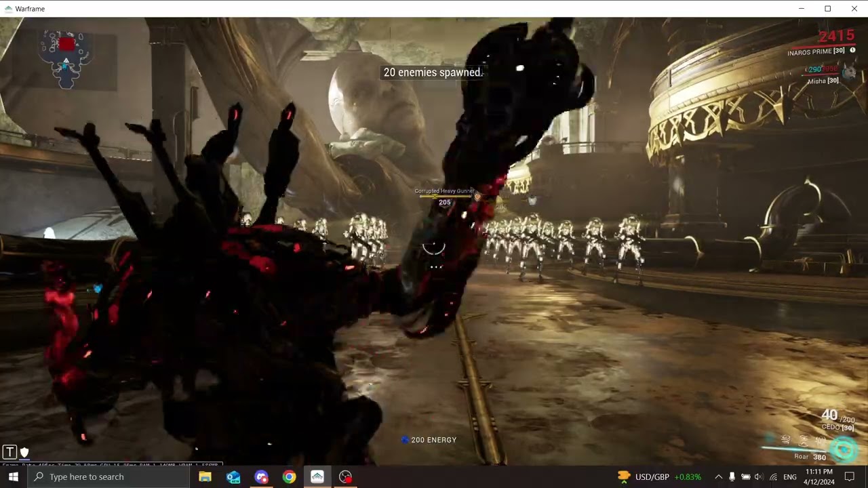
Task: Open Outlook New from the taskbar
Action: coord(233,476)
